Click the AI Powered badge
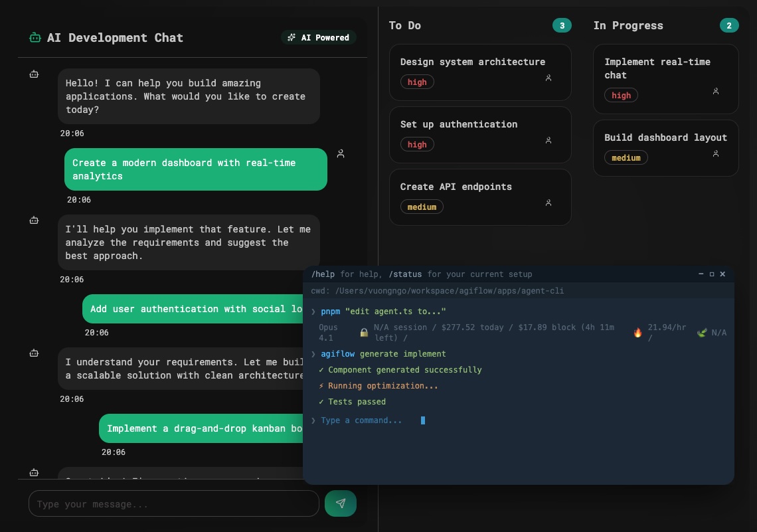The height and width of the screenshot is (532, 757). (319, 37)
